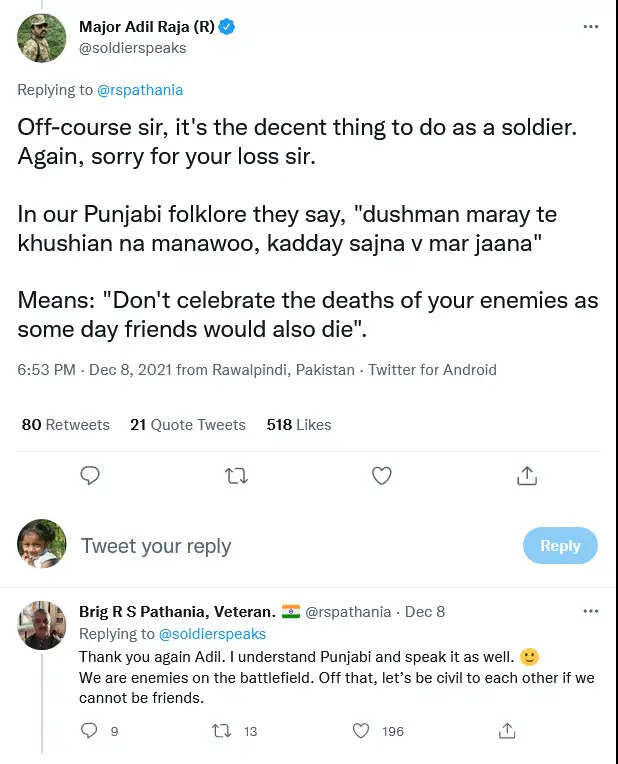618x764 pixels.
Task: View the 21 Quote Tweets
Action: [188, 425]
